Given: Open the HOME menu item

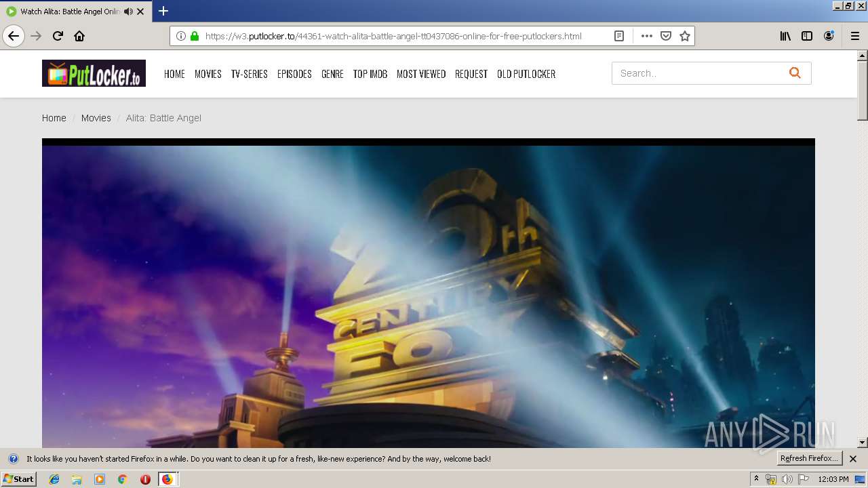Looking at the screenshot, I should (174, 74).
